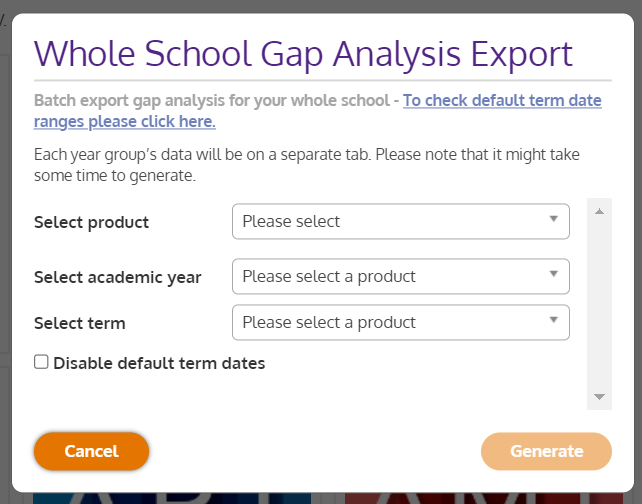
Task: Click the 'Select term' field label
Action: coord(79,323)
